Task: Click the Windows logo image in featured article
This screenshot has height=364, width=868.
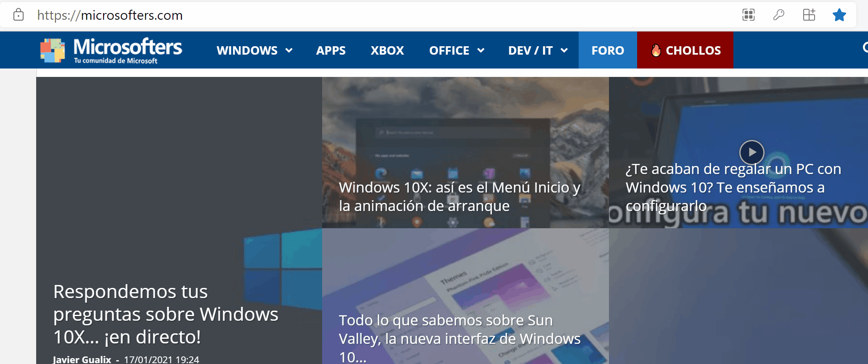Action: [x=283, y=269]
